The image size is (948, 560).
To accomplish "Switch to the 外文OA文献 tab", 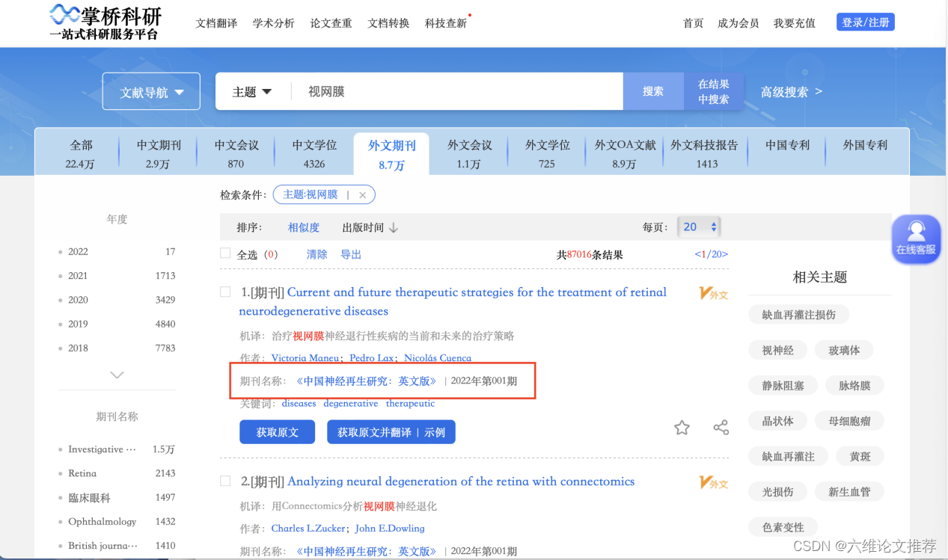I will (625, 153).
